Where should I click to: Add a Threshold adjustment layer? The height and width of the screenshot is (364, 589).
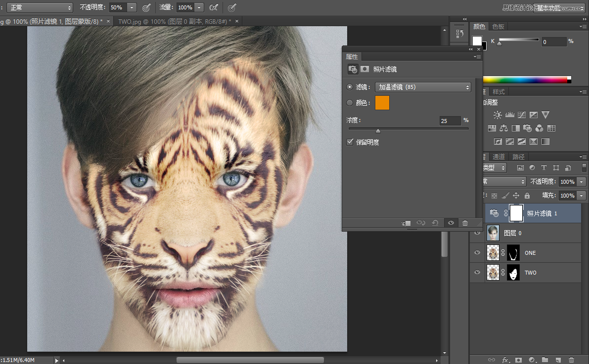click(x=522, y=141)
